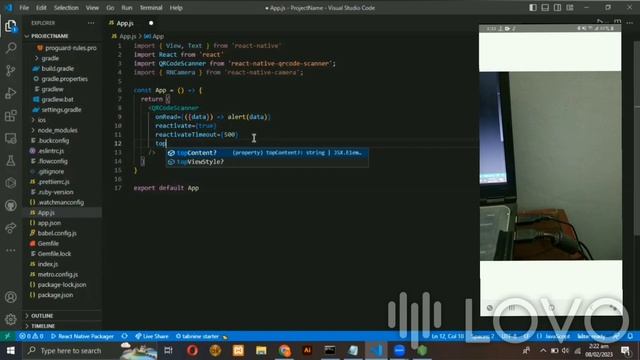This screenshot has width=640, height=360.
Task: Start Live Share from status bar
Action: pos(151,336)
